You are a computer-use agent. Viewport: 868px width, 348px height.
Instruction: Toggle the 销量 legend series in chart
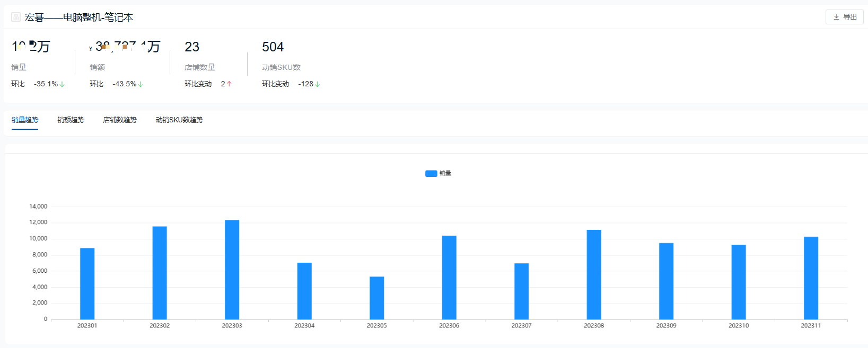click(439, 173)
